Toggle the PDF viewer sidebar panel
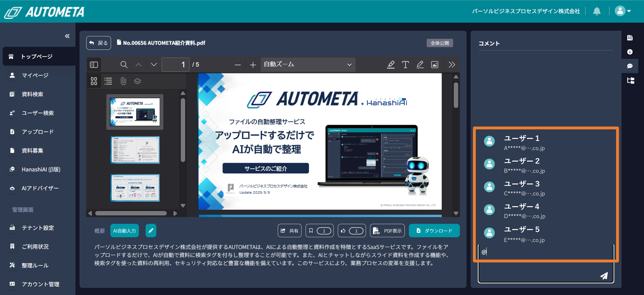The image size is (644, 295). click(x=94, y=65)
